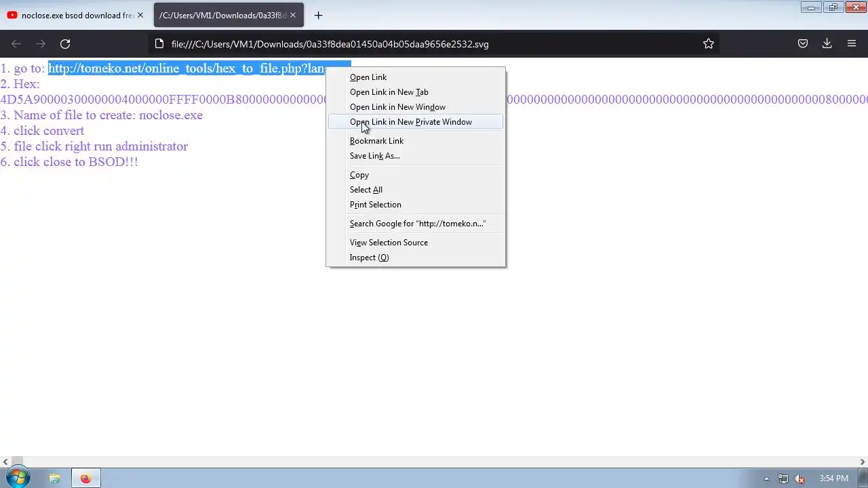The height and width of the screenshot is (488, 868).
Task: Open the network tray icon
Action: point(783,479)
